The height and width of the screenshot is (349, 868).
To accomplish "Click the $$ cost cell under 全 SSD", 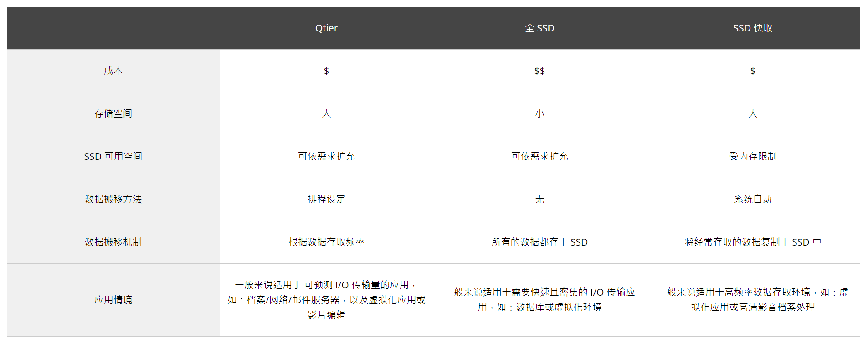I will (539, 71).
